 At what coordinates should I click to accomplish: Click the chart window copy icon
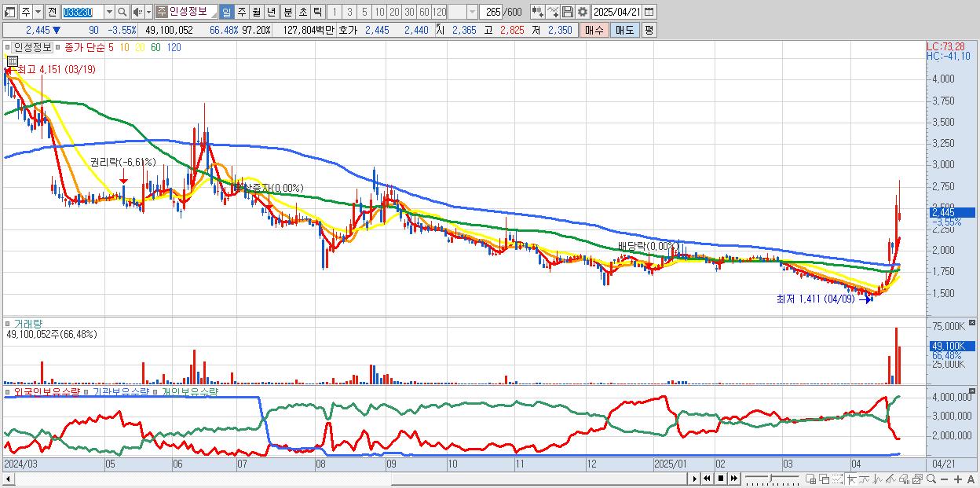tap(917, 479)
